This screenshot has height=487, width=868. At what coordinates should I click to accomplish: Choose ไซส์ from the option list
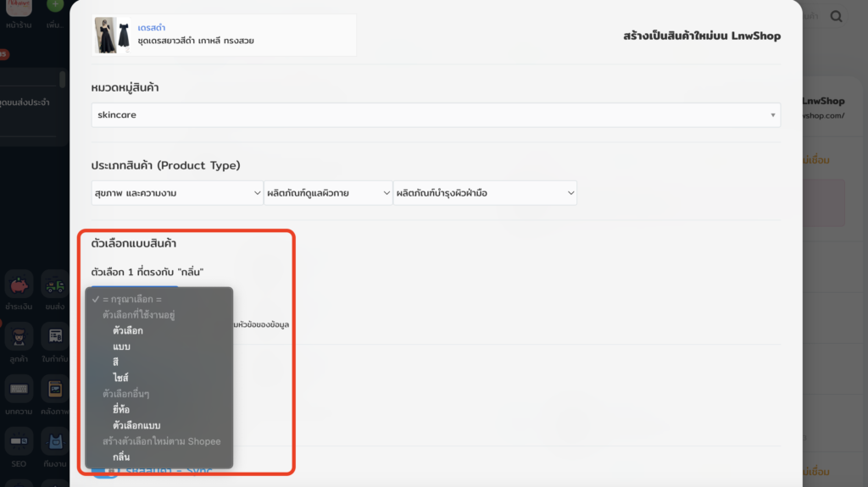pyautogui.click(x=120, y=377)
